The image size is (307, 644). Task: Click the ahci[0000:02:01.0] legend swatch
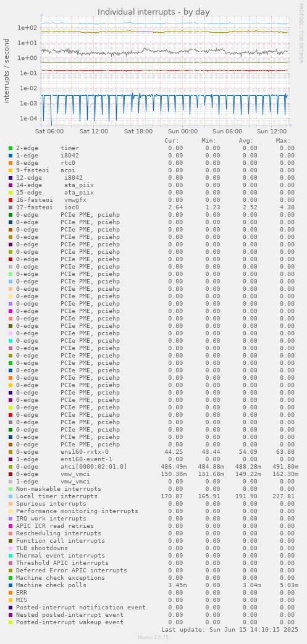(x=11, y=467)
